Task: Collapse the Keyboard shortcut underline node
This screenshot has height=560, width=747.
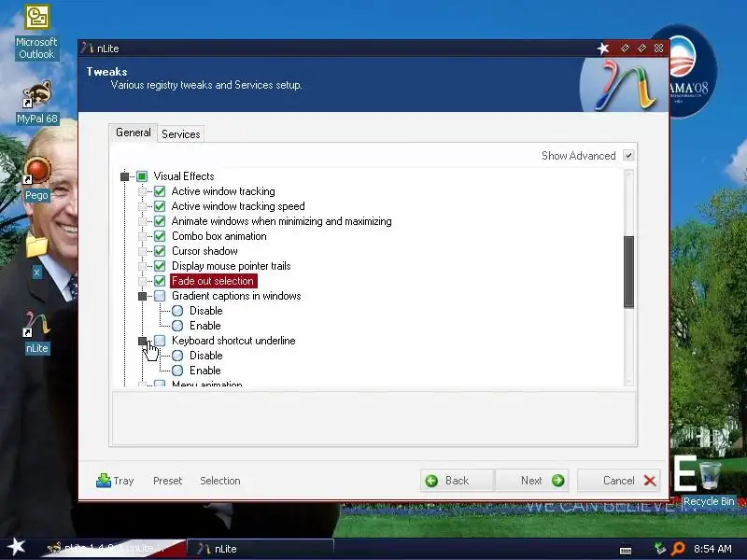Action: 142,341
